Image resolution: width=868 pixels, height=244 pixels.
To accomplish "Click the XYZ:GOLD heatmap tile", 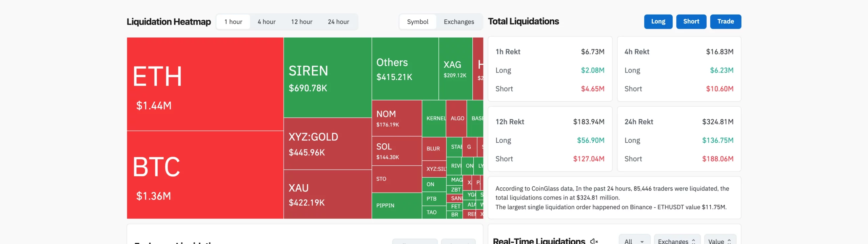I will 328,144.
